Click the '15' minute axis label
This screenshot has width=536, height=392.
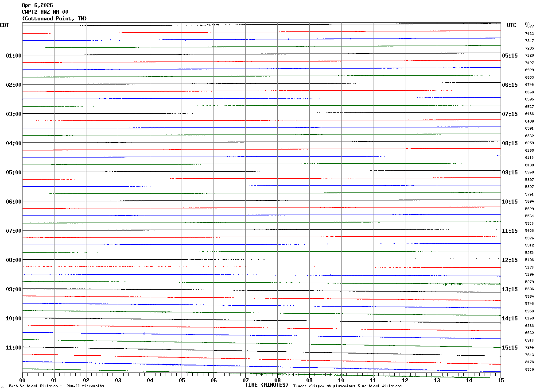pos(501,380)
